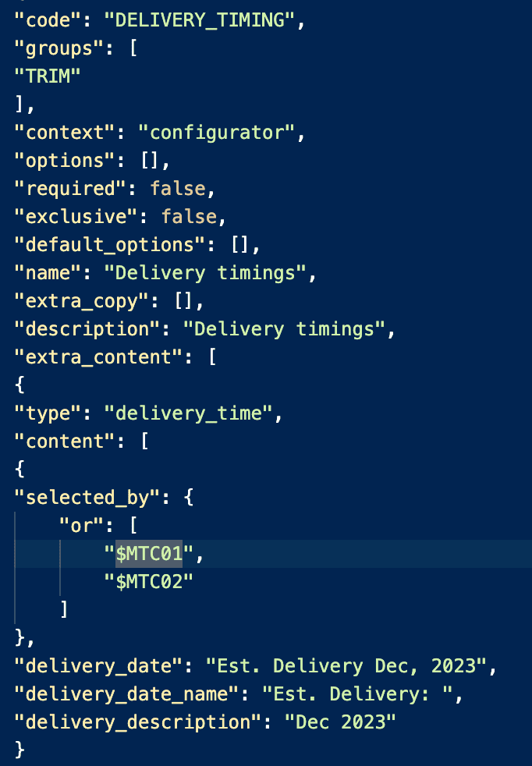The image size is (532, 766).
Task: Click the "options" key
Action: point(65,161)
